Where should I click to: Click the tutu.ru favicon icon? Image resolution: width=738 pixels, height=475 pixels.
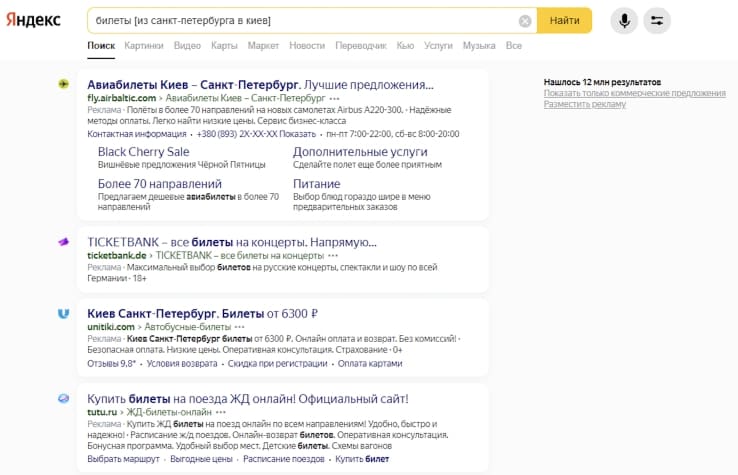[64, 398]
